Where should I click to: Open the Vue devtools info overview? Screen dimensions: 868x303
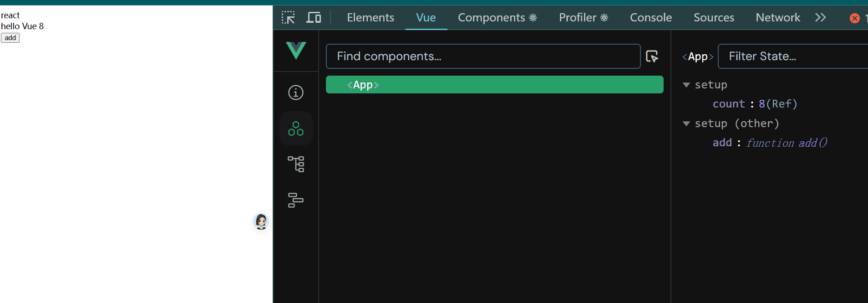[x=296, y=92]
